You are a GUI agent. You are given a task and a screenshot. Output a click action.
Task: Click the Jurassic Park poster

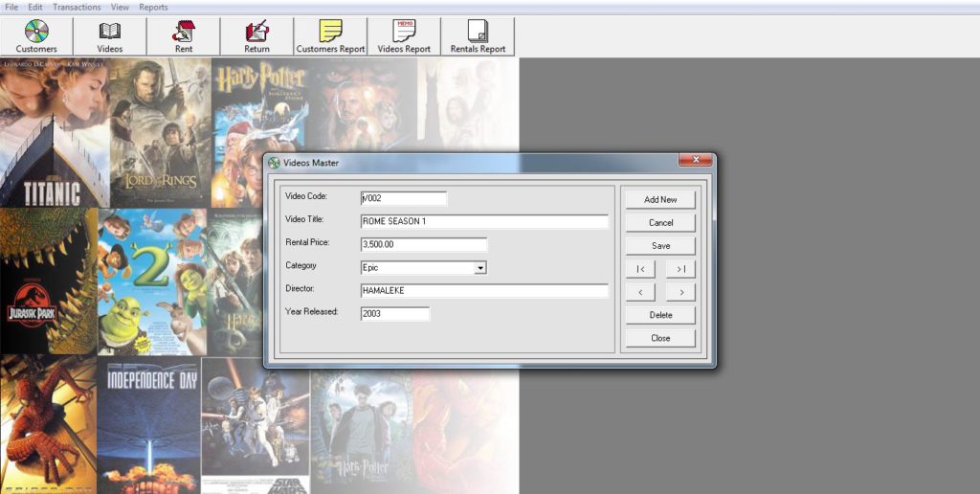49,281
